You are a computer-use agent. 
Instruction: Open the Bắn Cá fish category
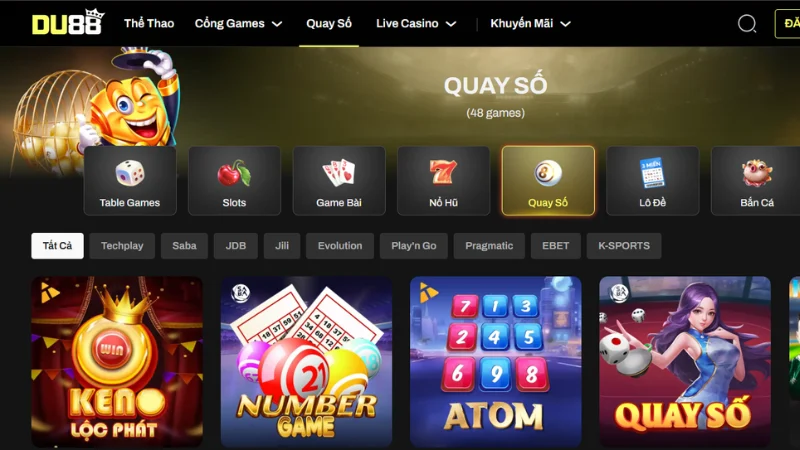coord(756,181)
